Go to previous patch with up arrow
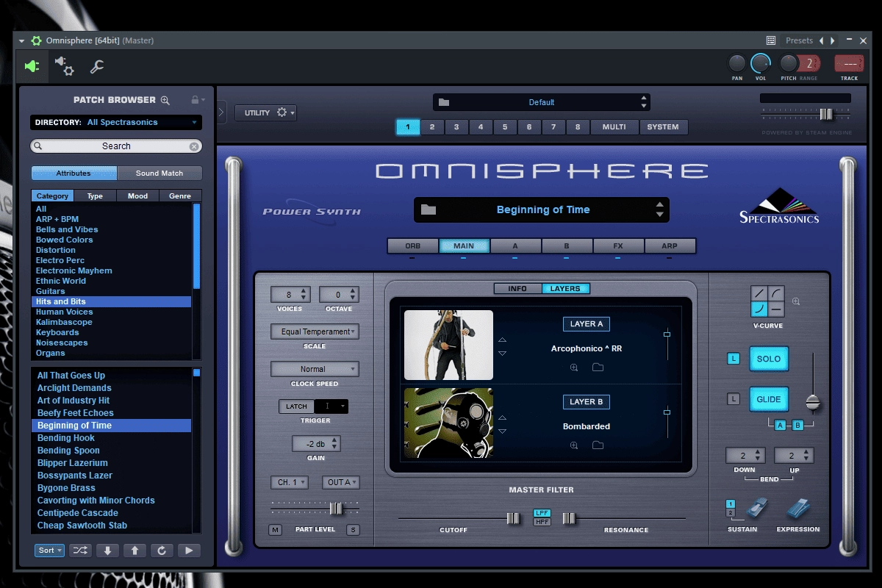Image resolution: width=882 pixels, height=588 pixels. (x=135, y=550)
